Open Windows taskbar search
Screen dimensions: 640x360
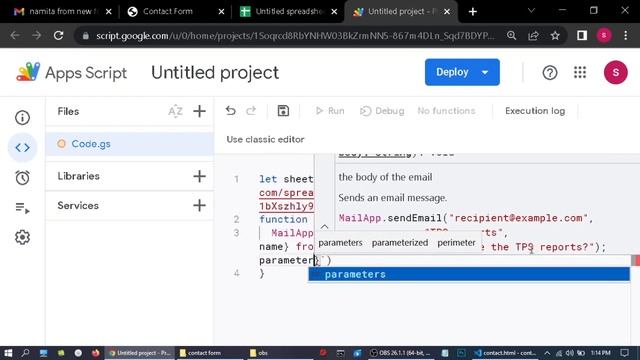(x=25, y=353)
